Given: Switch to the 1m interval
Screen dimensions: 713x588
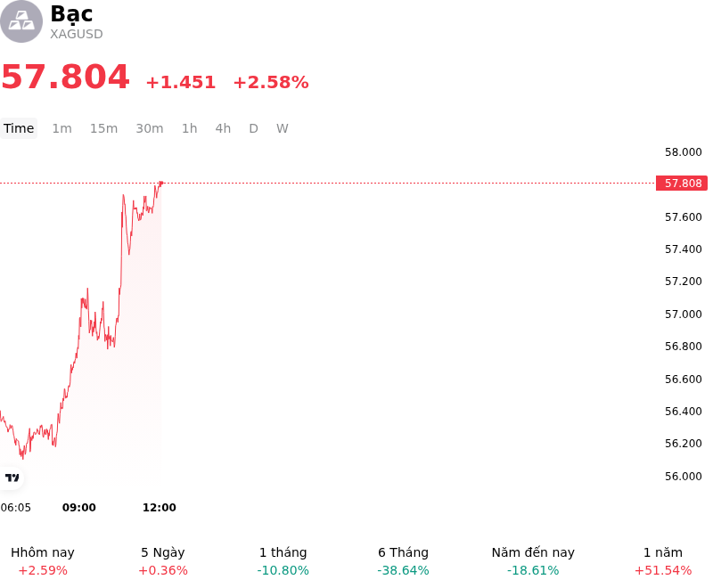Looking at the screenshot, I should tap(61, 128).
